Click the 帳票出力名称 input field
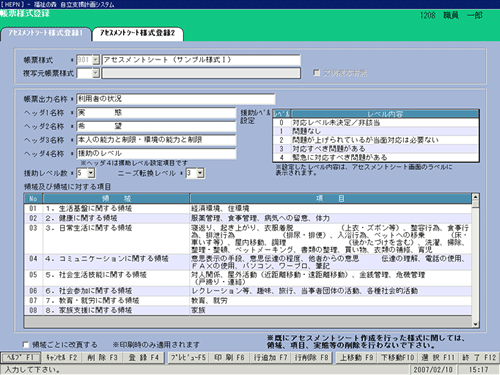500x375 pixels. (176, 99)
